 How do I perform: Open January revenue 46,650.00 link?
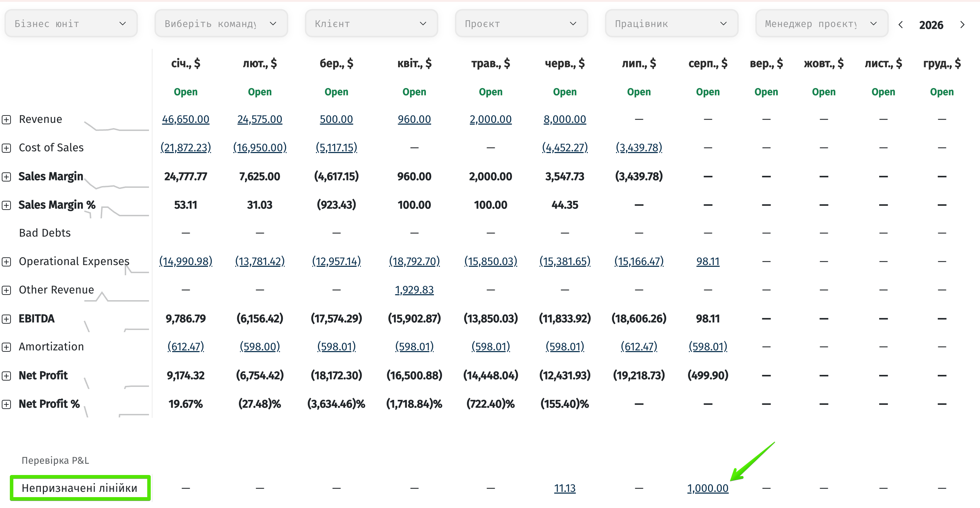(x=186, y=119)
